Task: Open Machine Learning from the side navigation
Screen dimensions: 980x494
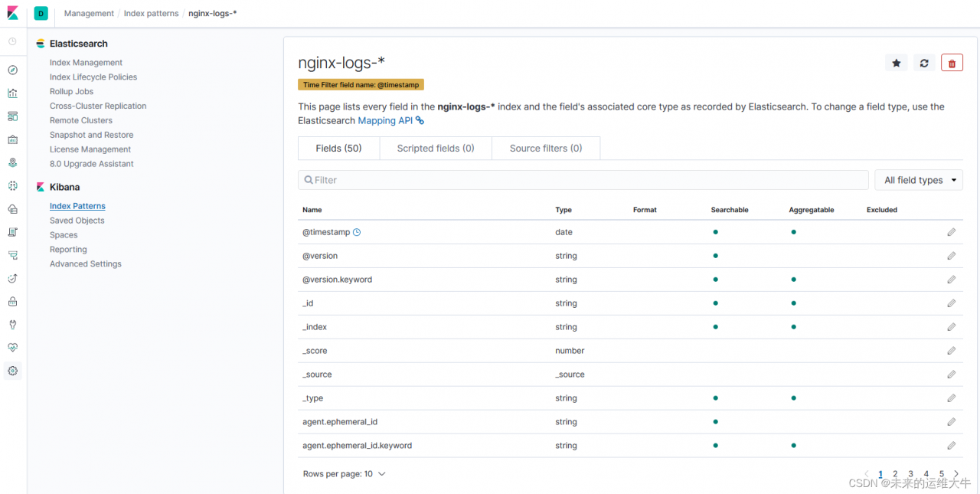Action: pyautogui.click(x=12, y=186)
